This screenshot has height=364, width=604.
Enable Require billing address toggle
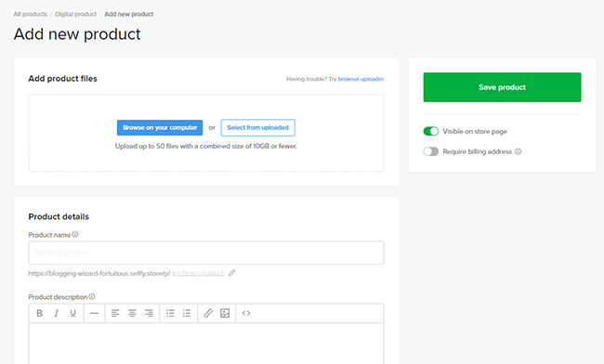point(430,151)
